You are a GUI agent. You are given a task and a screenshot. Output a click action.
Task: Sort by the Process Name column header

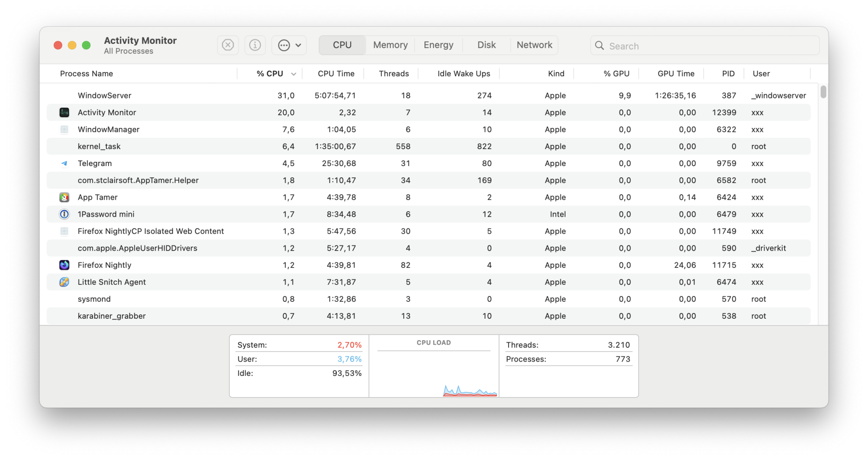click(86, 74)
